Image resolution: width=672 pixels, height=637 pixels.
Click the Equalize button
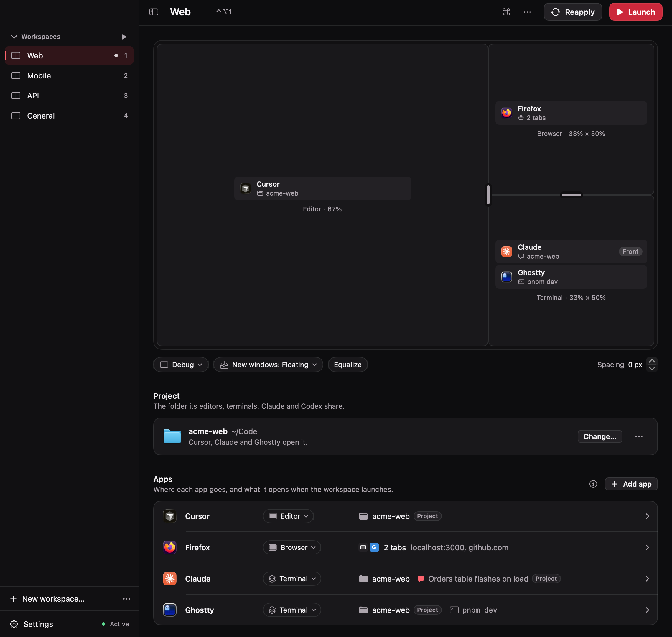(347, 364)
